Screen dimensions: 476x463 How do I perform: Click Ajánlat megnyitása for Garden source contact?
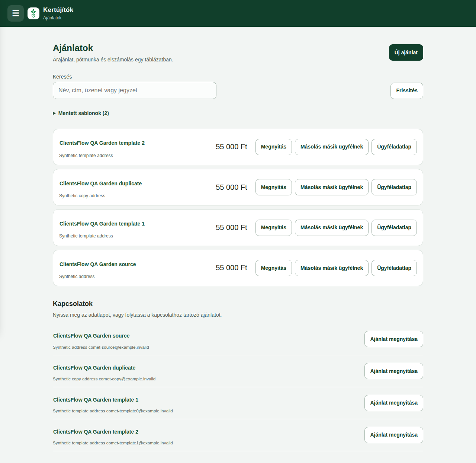[x=394, y=339]
